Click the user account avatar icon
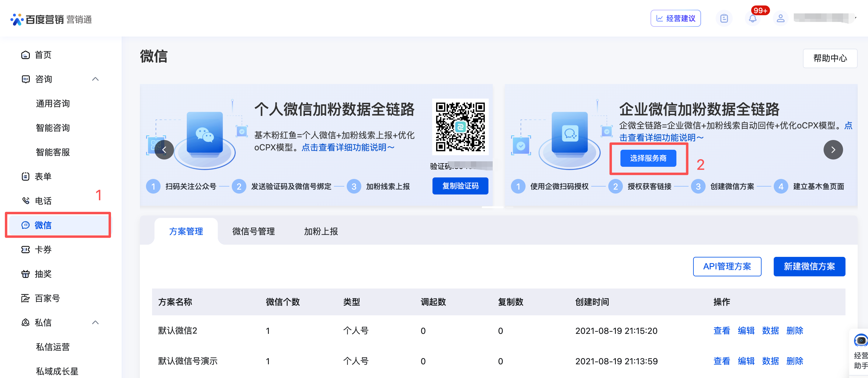This screenshot has height=378, width=868. pos(780,19)
